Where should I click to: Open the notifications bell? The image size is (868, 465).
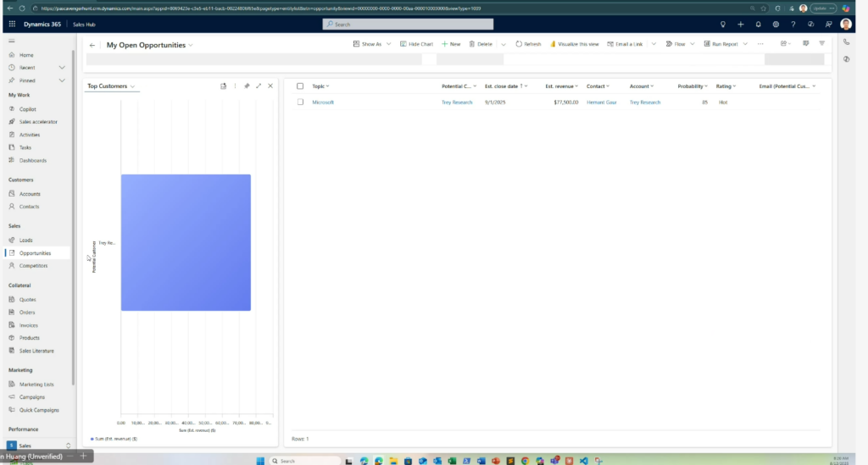(759, 25)
